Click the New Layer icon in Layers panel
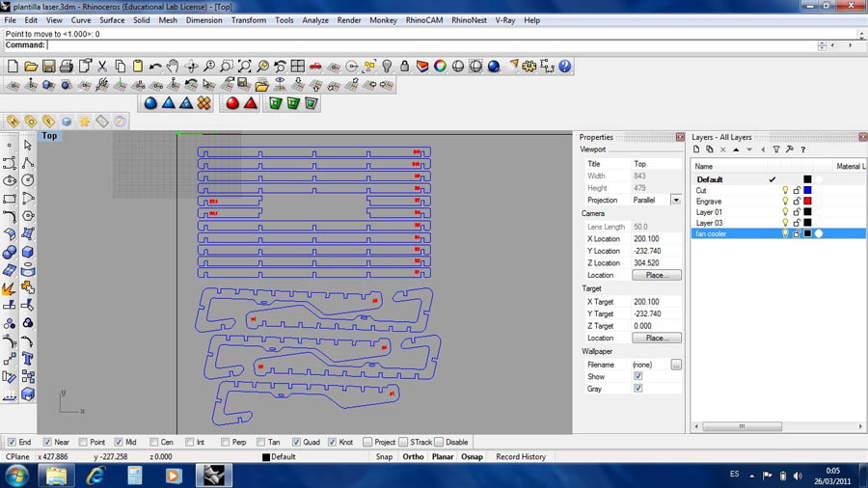This screenshot has height=488, width=868. 696,149
